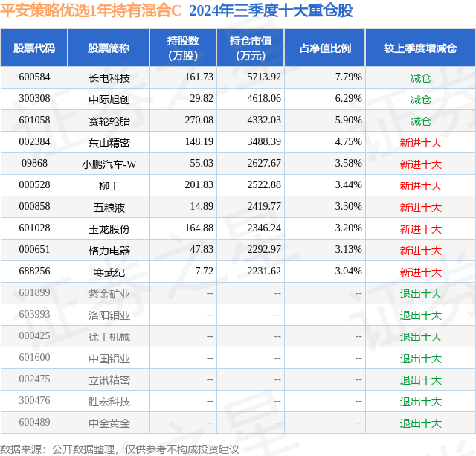Image resolution: width=476 pixels, height=456 pixels.
Task: Click market value 4618.06
Action: (x=264, y=99)
